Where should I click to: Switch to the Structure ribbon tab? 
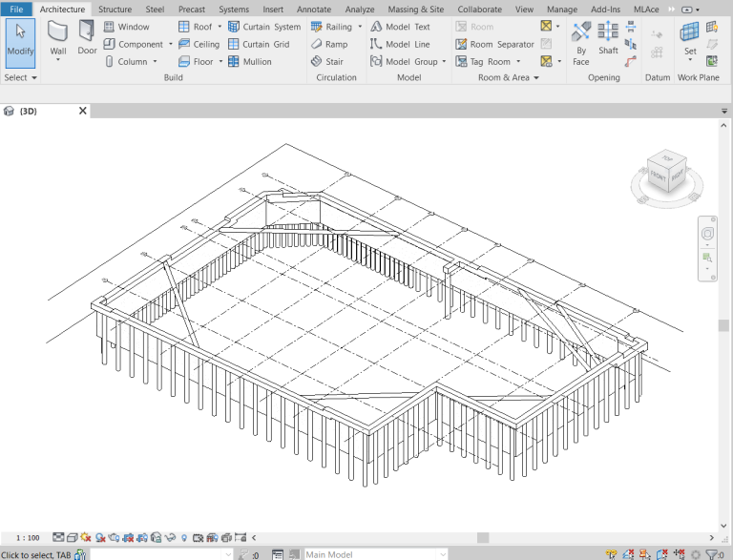click(x=115, y=9)
